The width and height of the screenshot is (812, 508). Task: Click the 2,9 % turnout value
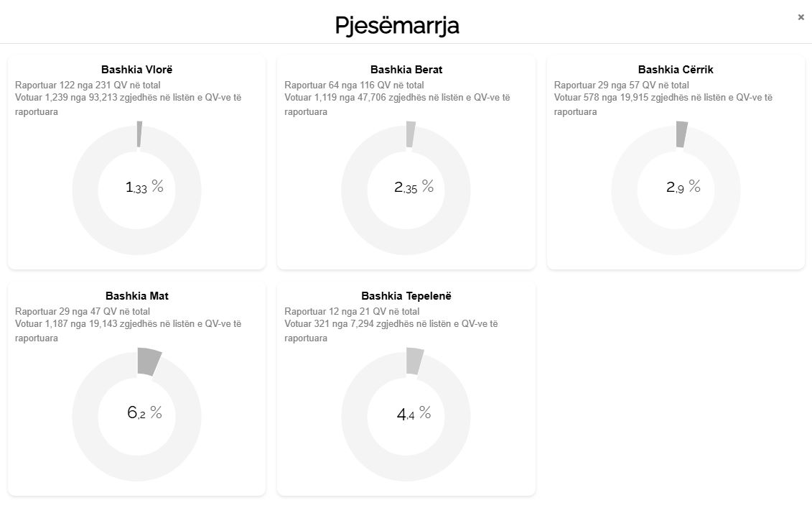(683, 188)
